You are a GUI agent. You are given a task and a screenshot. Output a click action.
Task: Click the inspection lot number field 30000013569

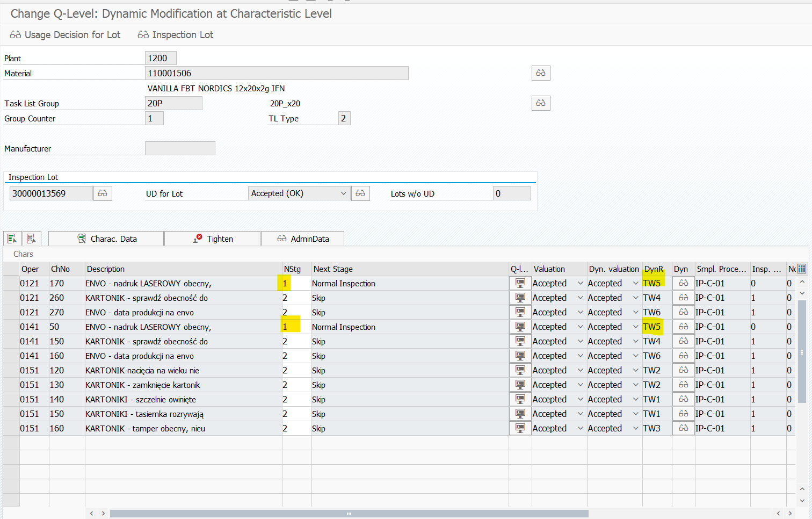(x=51, y=193)
